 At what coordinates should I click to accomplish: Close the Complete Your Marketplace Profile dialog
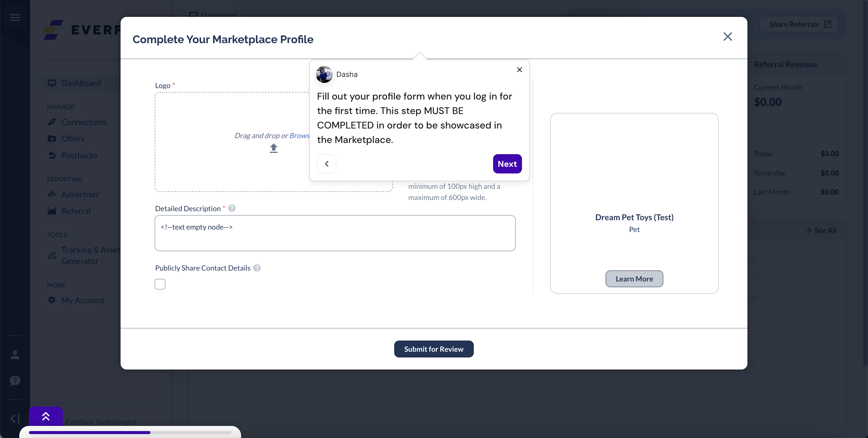coord(728,36)
